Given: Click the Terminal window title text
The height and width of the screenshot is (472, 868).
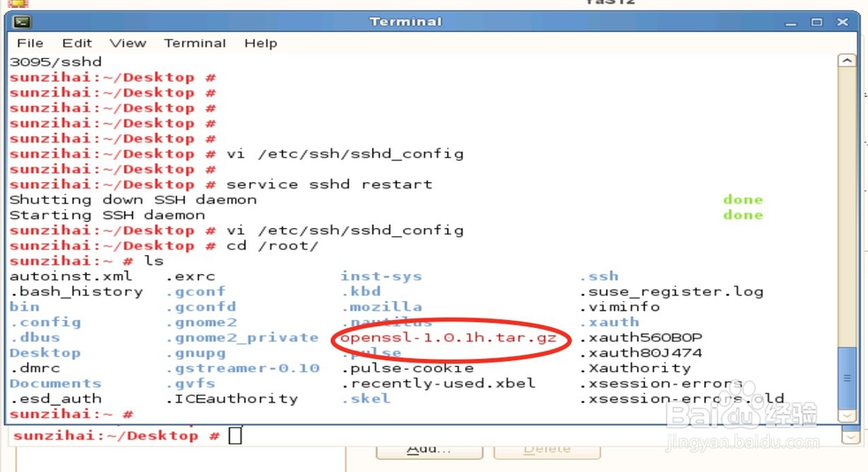Looking at the screenshot, I should click(x=405, y=22).
